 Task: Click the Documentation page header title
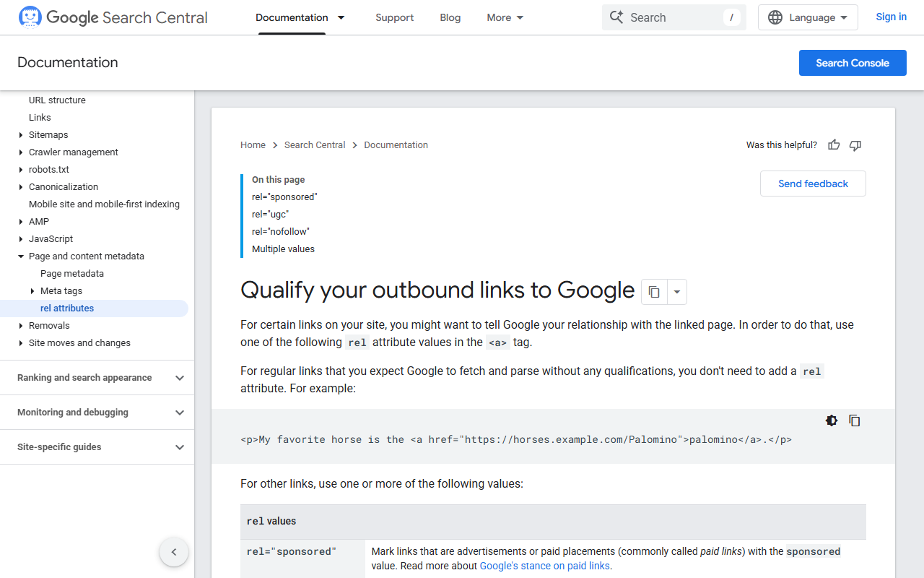(68, 63)
